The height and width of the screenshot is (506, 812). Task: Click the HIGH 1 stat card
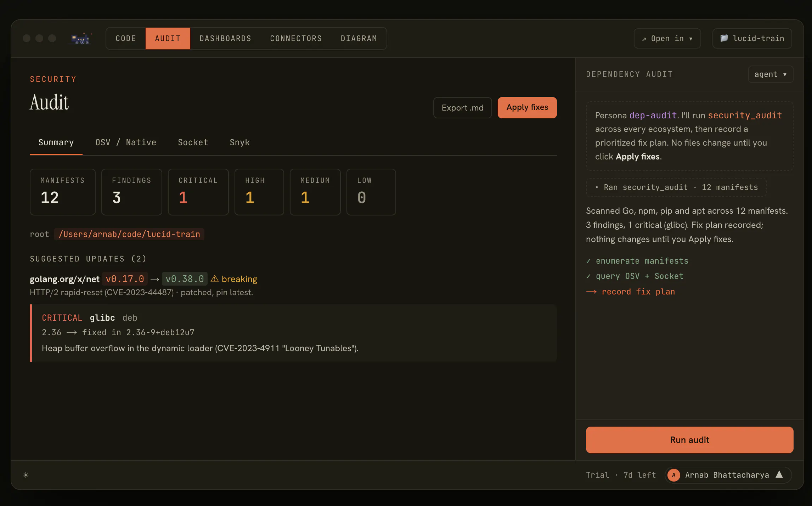tap(259, 192)
